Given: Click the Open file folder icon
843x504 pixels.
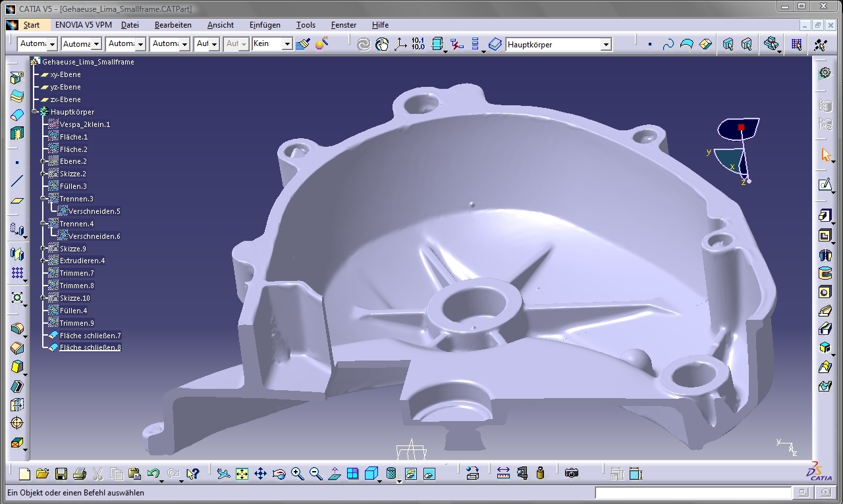Looking at the screenshot, I should 43,474.
